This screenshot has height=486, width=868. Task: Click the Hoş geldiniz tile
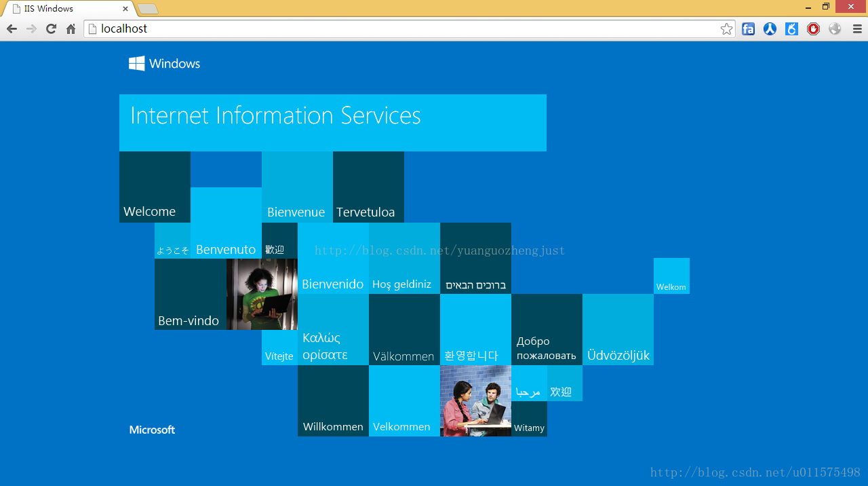pyautogui.click(x=404, y=258)
